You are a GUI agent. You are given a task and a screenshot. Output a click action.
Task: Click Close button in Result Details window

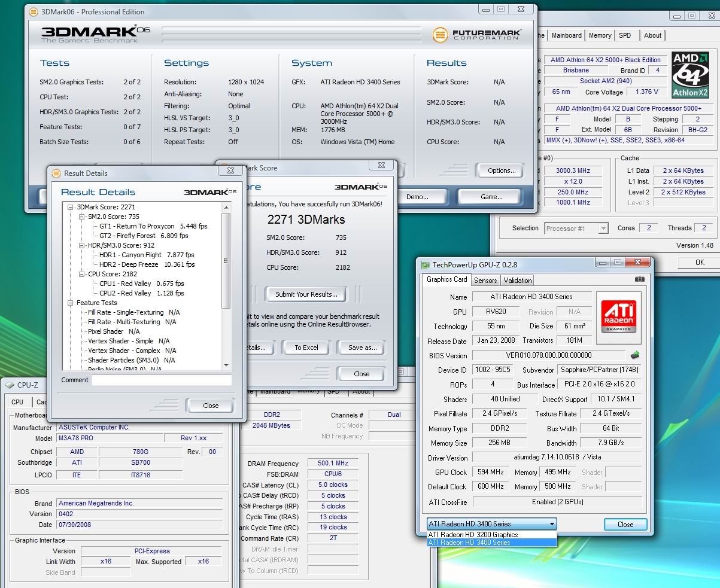[x=211, y=406]
